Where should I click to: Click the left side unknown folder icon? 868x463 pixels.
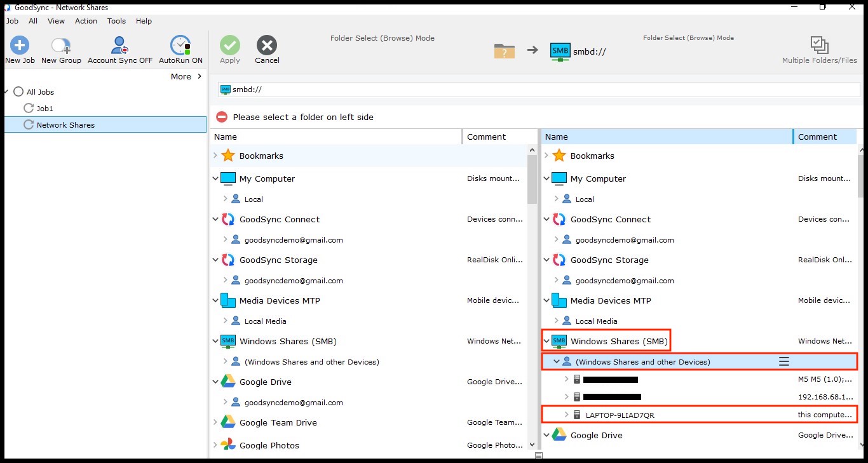pos(504,51)
